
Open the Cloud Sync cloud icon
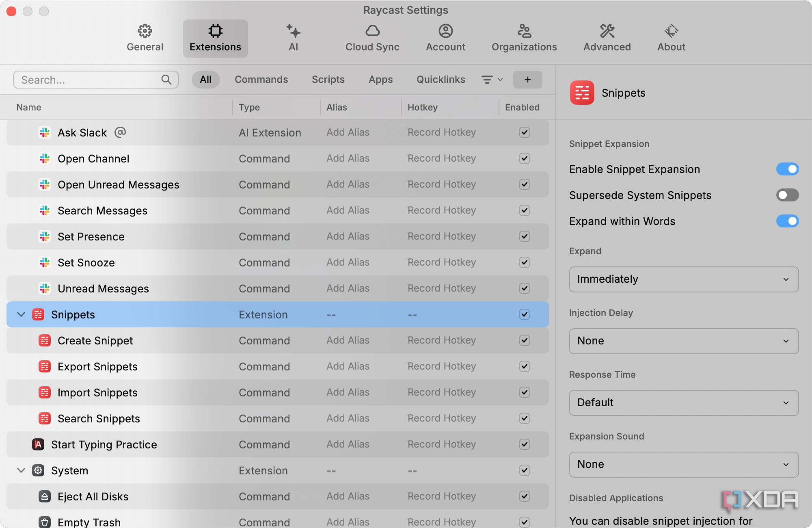click(372, 31)
